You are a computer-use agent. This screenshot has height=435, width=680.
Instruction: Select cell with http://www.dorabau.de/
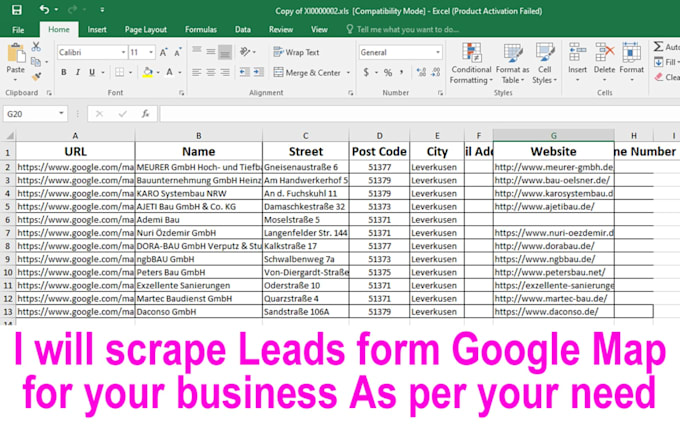point(553,246)
